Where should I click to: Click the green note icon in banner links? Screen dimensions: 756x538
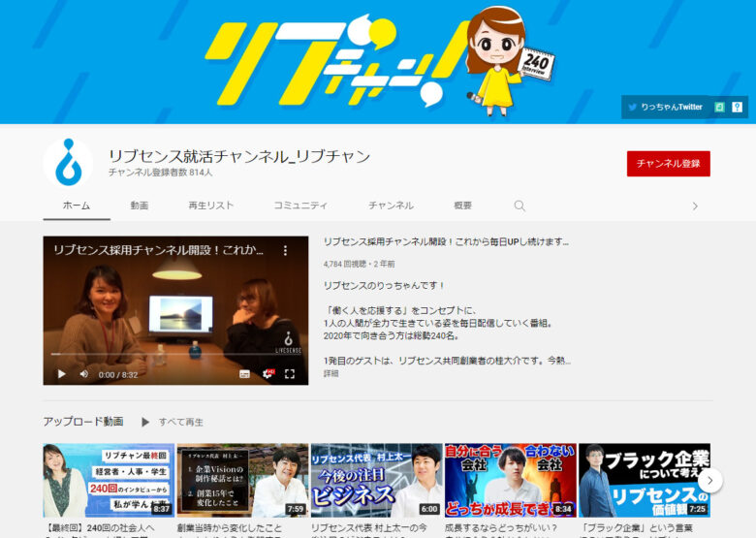click(x=719, y=107)
